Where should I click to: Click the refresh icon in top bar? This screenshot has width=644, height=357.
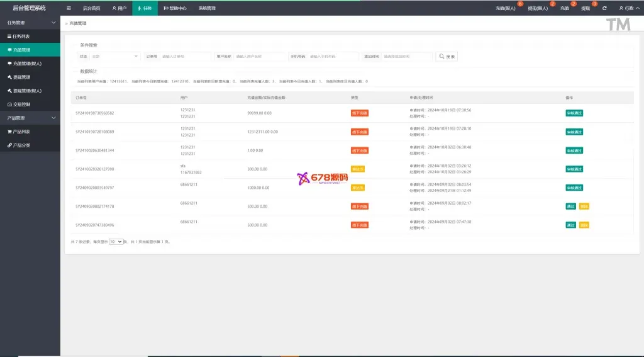tap(604, 8)
